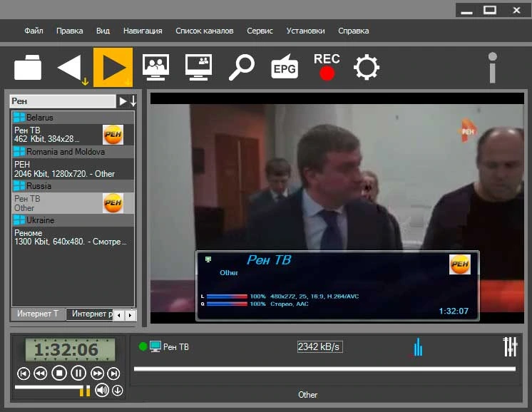The width and height of the screenshot is (532, 412).
Task: Adjust the volume slider
Action: pos(52,390)
